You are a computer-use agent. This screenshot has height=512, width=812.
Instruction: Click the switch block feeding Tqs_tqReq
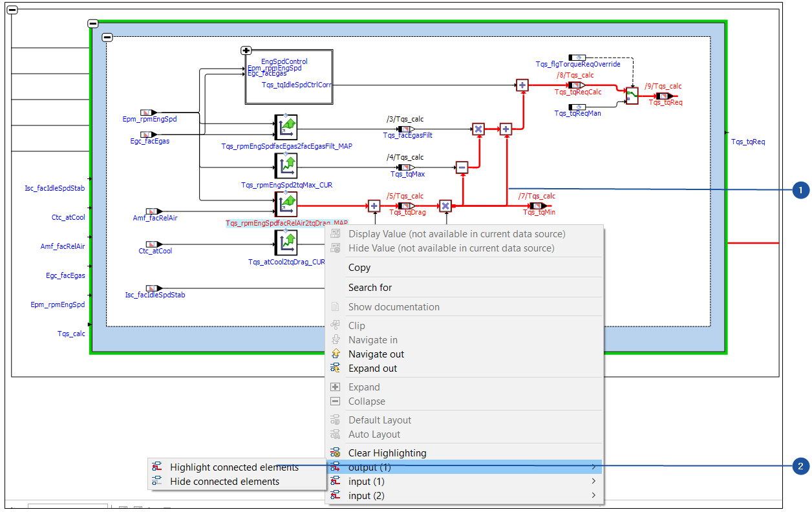632,96
